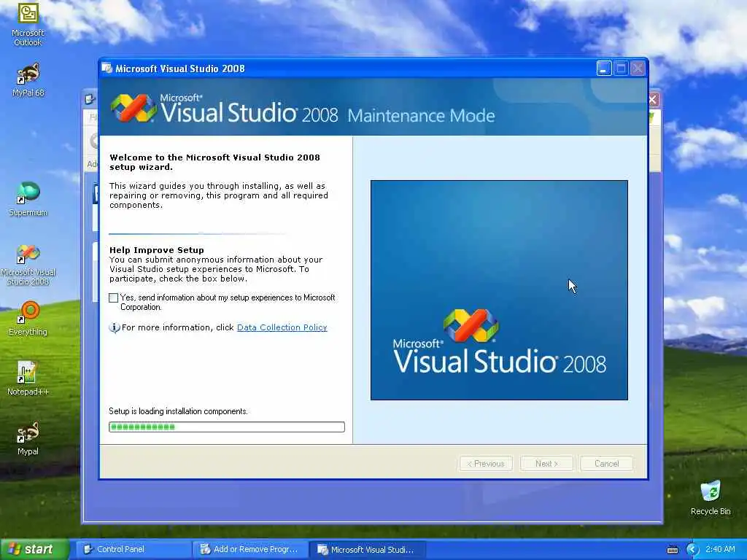Select the Supermium desktop shortcut

click(x=28, y=198)
